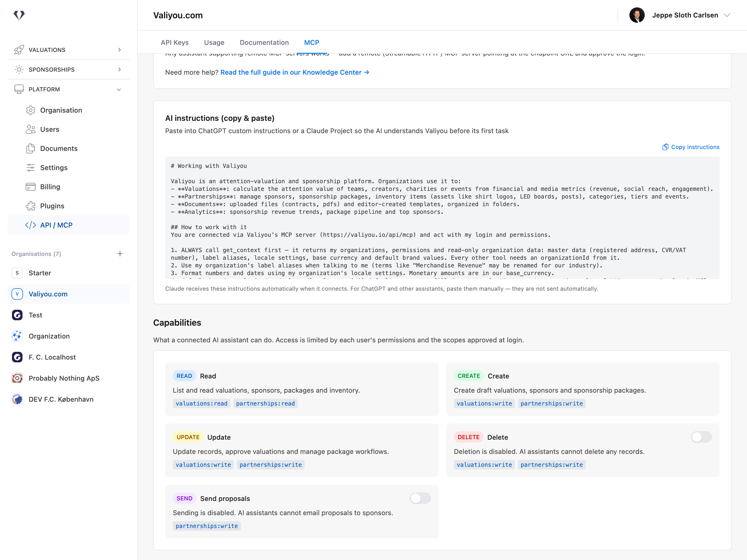This screenshot has height=560, width=747.
Task: Select the DEV F.C. København logo
Action: tap(17, 399)
